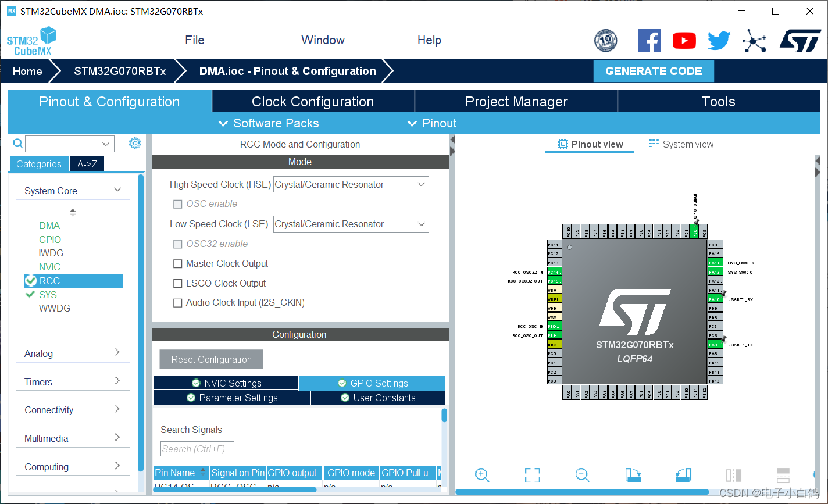The width and height of the screenshot is (828, 504).
Task: Select pin PA10 USART1_RX on chip
Action: (x=715, y=299)
